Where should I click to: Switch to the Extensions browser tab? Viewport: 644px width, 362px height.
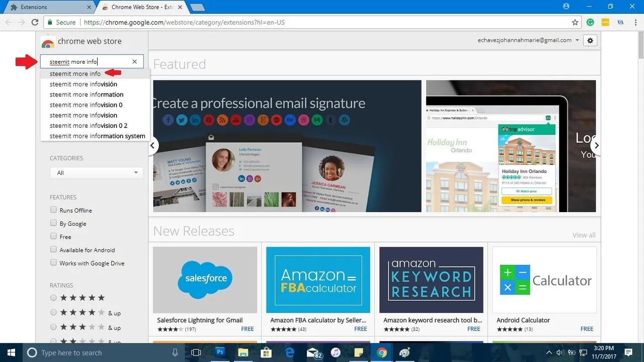pos(48,7)
